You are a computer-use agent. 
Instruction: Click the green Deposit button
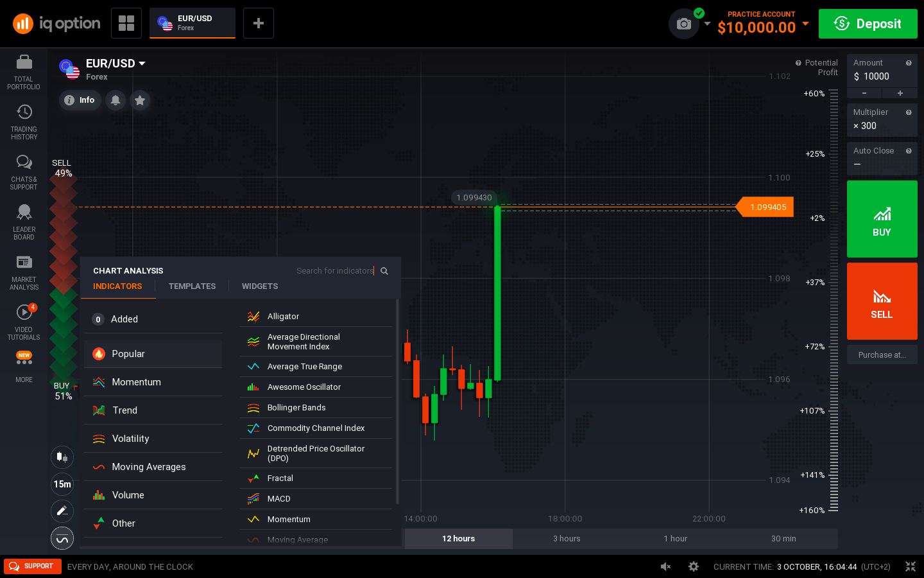tap(868, 24)
